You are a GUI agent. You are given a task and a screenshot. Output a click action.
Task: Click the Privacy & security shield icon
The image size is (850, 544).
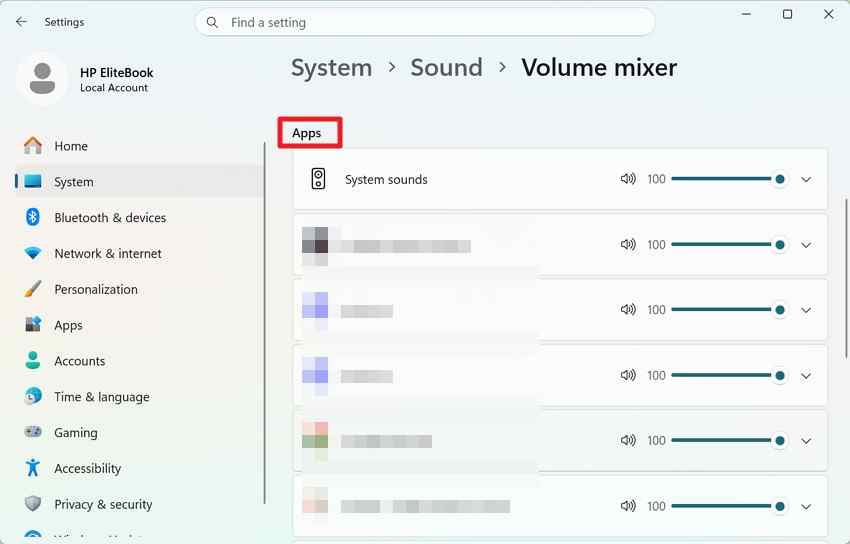point(33,503)
